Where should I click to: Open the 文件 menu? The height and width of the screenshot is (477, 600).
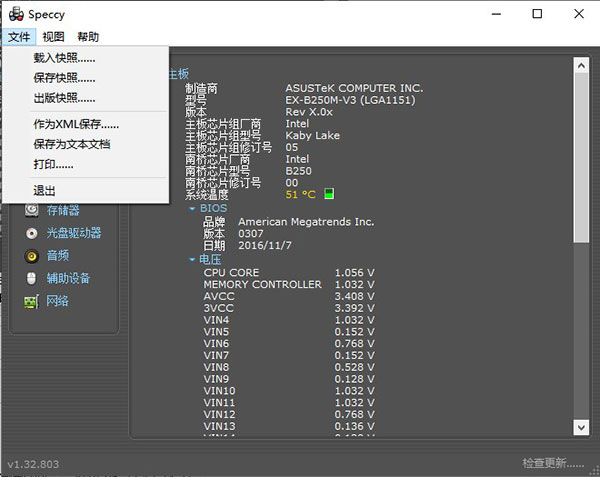(x=19, y=37)
